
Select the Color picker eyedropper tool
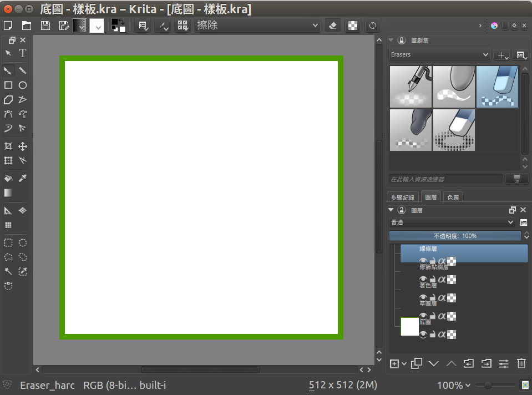coord(23,179)
